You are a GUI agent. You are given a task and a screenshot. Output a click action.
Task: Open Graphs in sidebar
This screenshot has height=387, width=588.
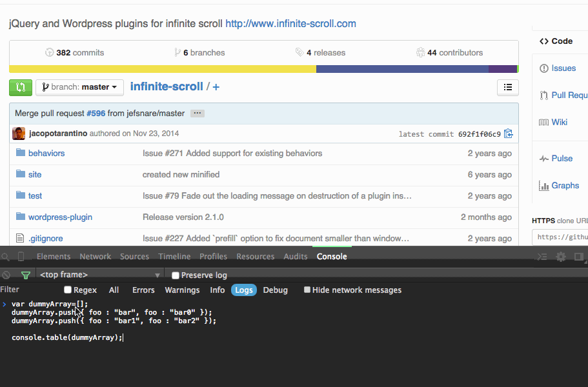click(x=559, y=186)
